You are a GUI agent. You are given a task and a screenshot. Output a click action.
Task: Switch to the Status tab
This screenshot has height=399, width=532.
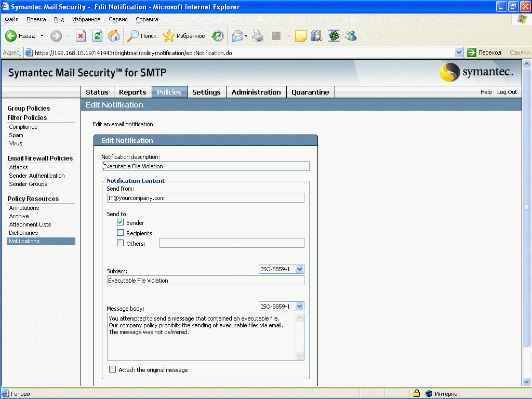[97, 92]
